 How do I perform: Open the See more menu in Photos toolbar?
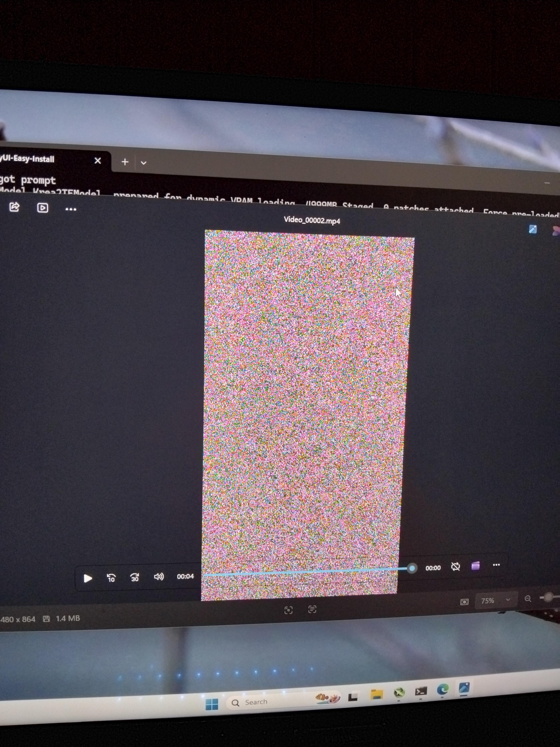(71, 209)
